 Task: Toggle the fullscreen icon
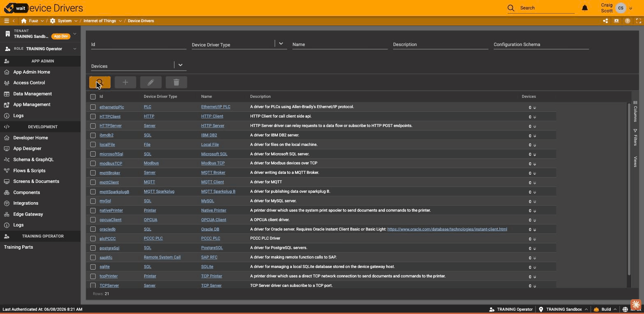coord(639,21)
